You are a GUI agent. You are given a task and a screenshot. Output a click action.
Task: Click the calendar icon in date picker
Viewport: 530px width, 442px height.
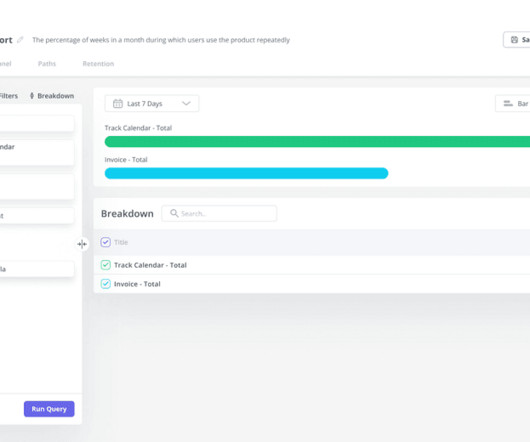tap(118, 103)
